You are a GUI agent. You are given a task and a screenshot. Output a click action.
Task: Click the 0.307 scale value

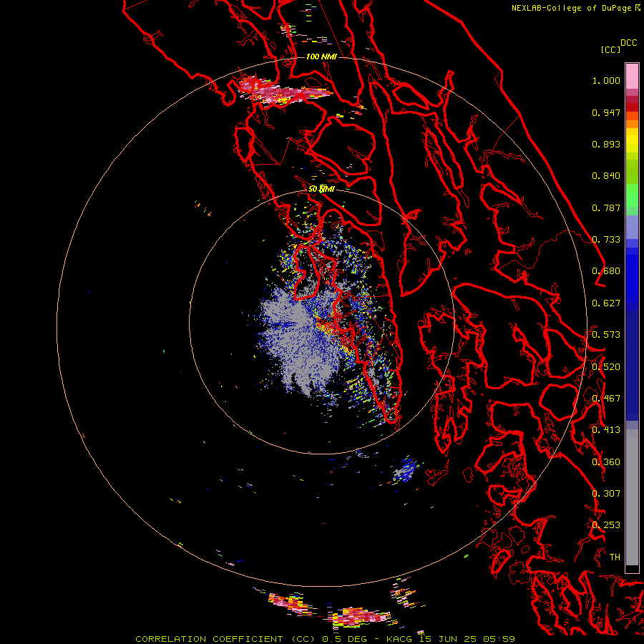[x=606, y=494]
